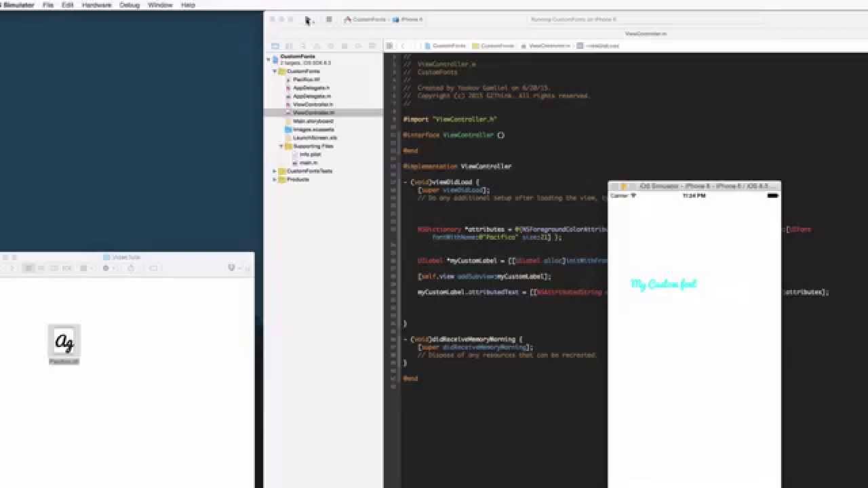The height and width of the screenshot is (488, 868).
Task: Expand the CustomFontsTests group
Action: 275,171
